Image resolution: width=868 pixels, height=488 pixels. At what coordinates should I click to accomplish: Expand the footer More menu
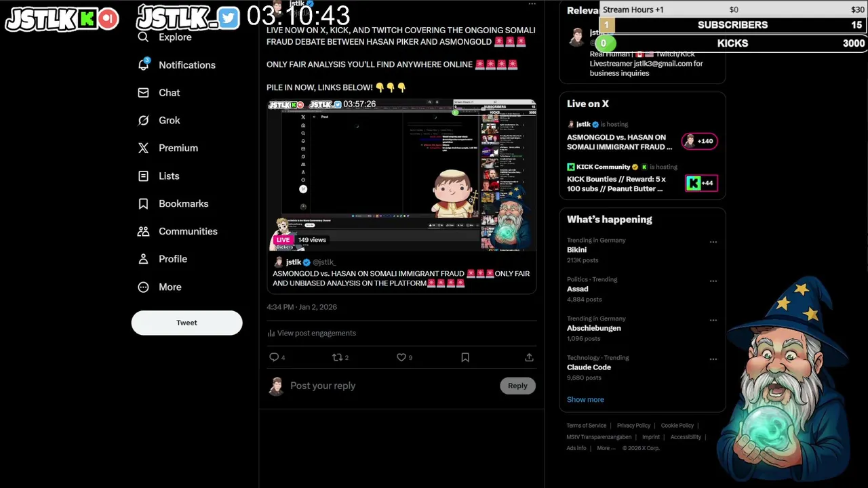pyautogui.click(x=605, y=449)
